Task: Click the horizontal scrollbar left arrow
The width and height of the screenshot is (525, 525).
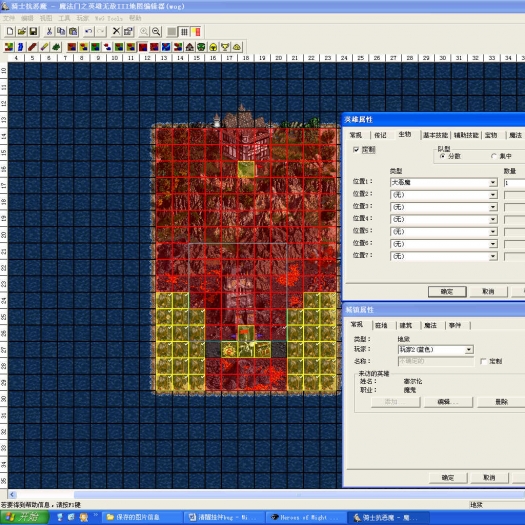Action: (12, 495)
